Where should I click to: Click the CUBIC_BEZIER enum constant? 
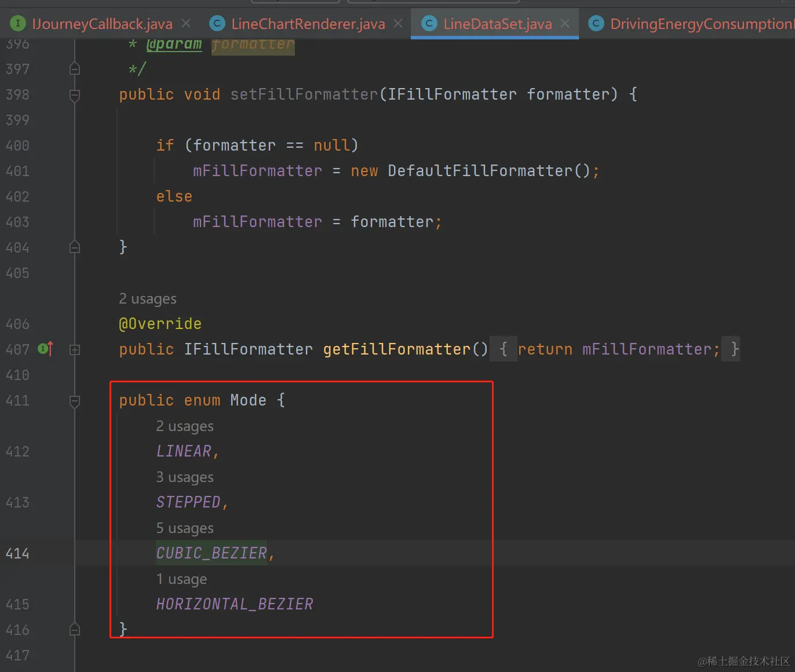(x=211, y=553)
